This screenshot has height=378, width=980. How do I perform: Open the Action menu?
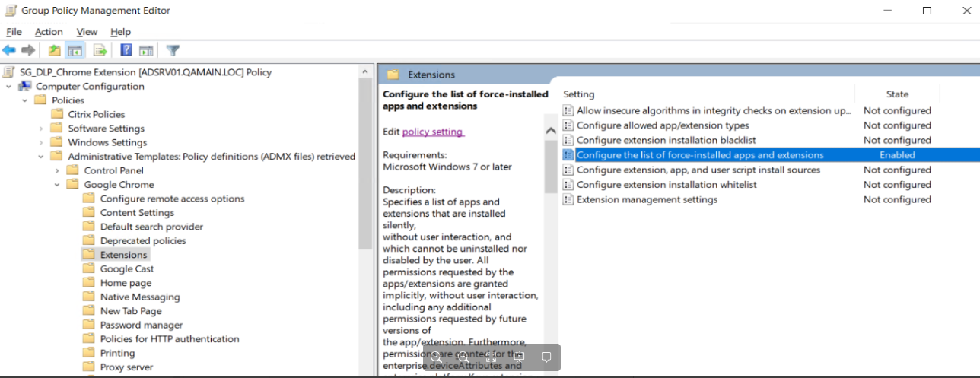(49, 32)
